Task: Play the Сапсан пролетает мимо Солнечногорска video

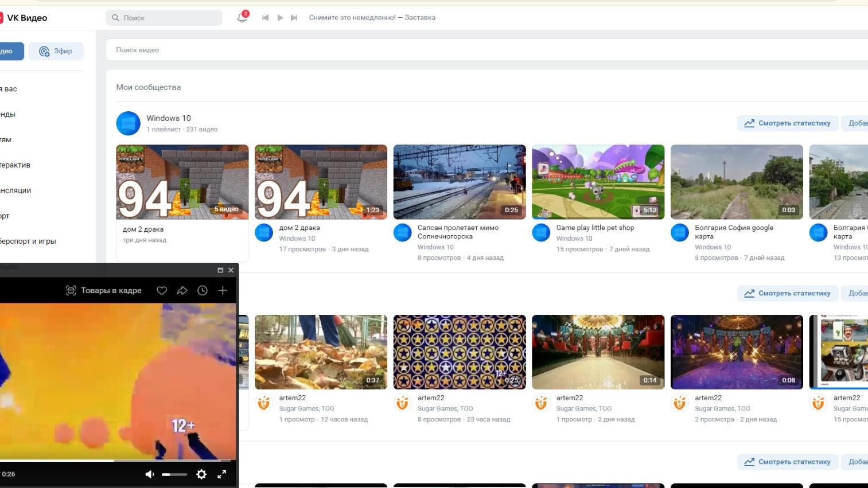Action: [x=460, y=182]
